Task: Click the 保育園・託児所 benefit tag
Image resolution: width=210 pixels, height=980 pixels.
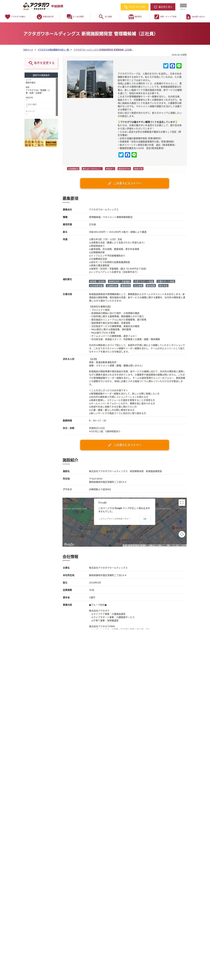Action: coord(97,282)
